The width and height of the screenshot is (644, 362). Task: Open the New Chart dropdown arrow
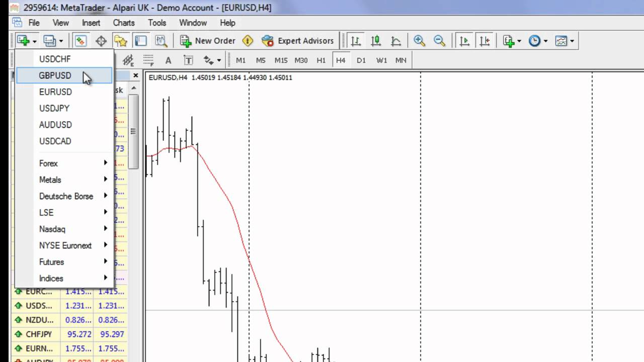[34, 41]
